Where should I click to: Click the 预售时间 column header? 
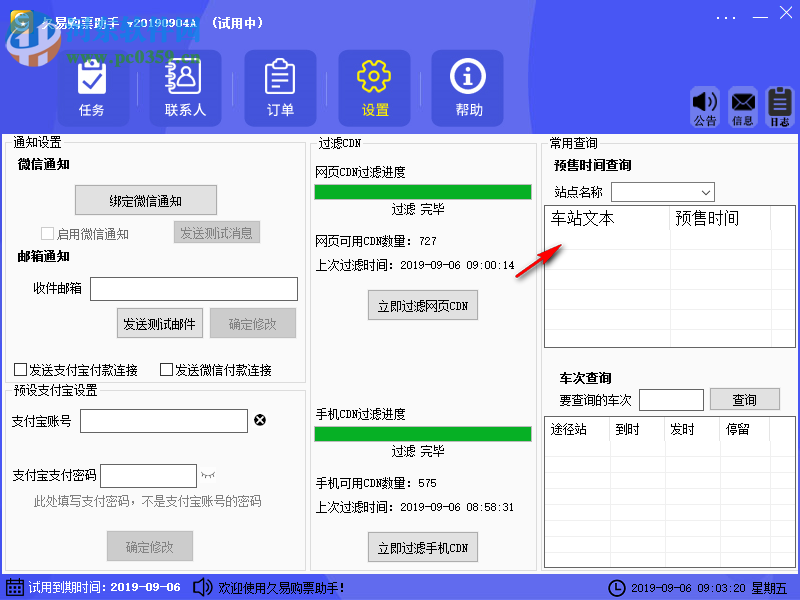coord(720,218)
